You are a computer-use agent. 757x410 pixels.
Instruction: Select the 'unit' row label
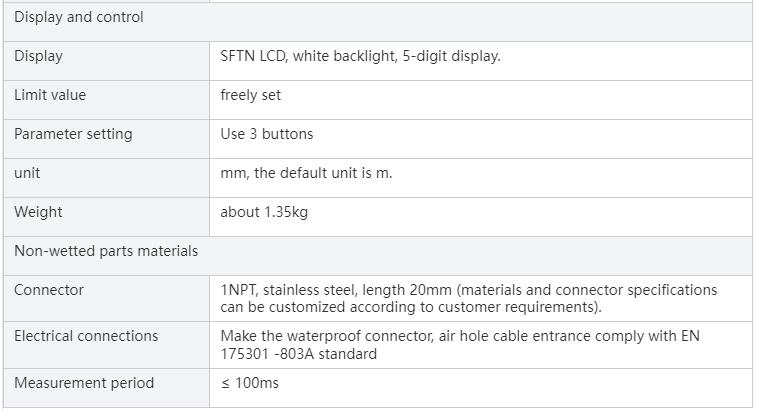[x=27, y=173]
